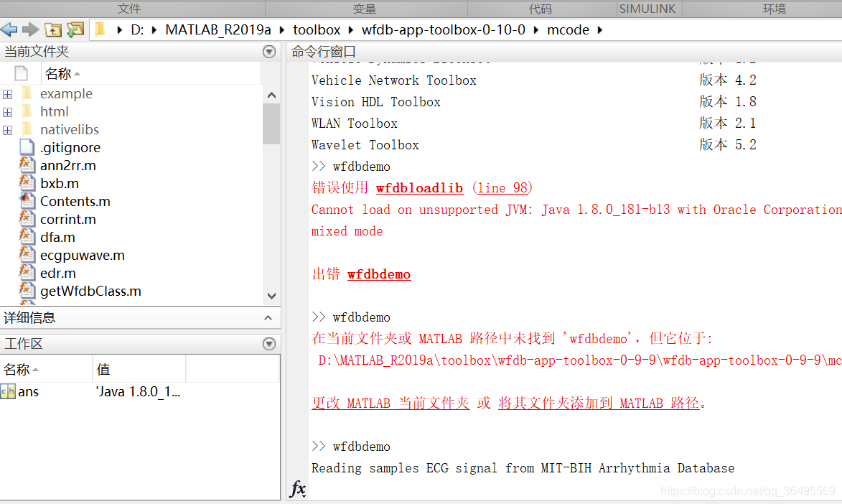This screenshot has height=504, width=842.
Task: Click the up one level folder icon
Action: click(52, 29)
